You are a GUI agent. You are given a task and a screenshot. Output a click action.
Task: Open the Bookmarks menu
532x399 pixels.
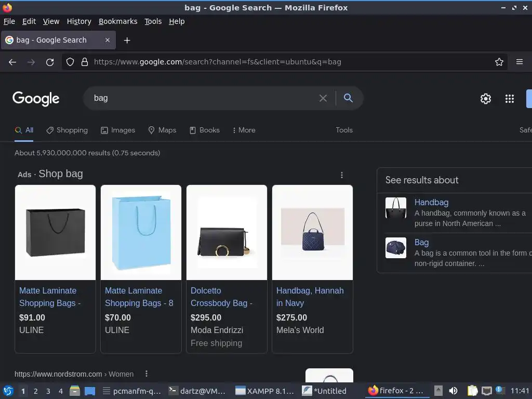[118, 21]
